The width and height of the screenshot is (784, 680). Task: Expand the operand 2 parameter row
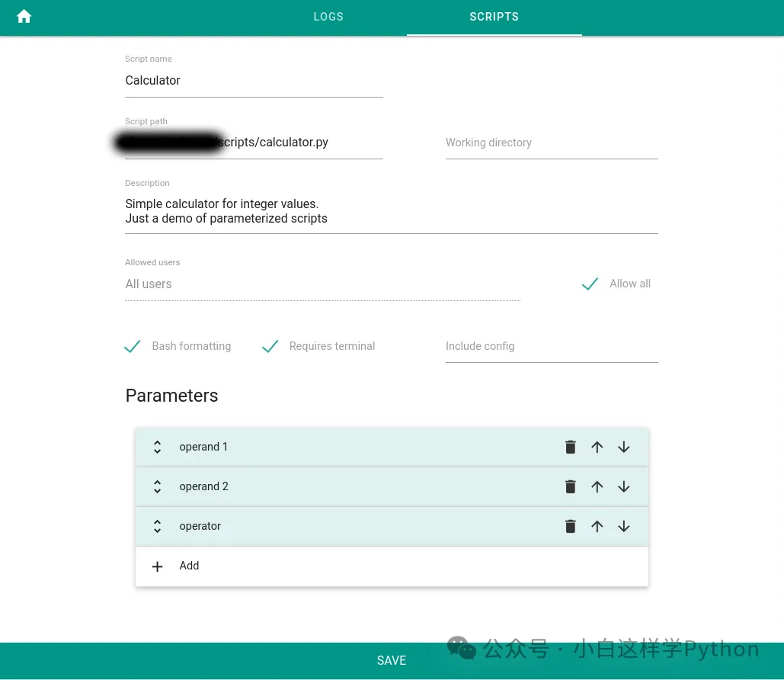click(x=158, y=487)
